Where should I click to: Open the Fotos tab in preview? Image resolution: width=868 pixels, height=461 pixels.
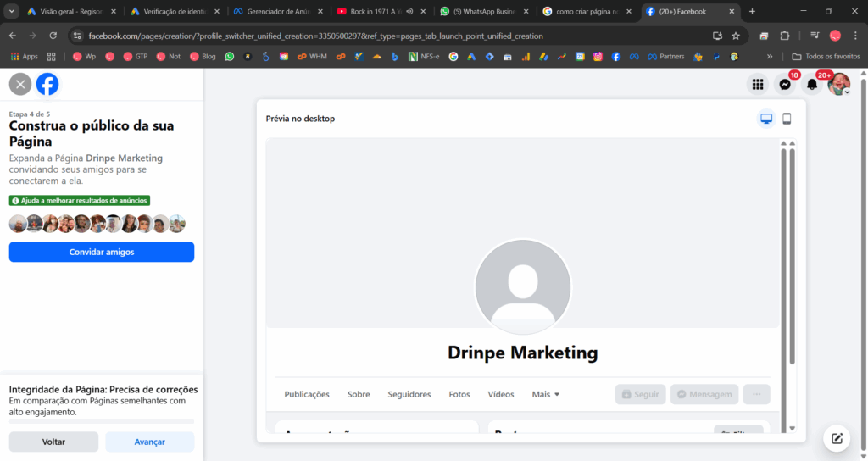click(459, 394)
